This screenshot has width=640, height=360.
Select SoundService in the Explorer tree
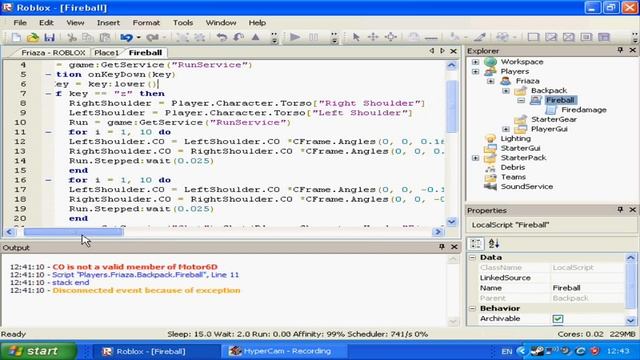point(527,187)
